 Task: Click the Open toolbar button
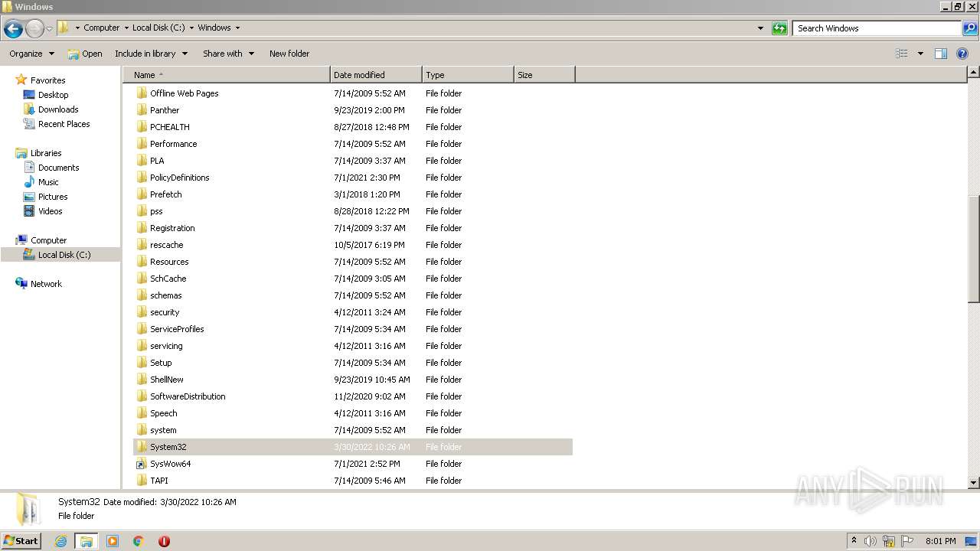pos(84,54)
